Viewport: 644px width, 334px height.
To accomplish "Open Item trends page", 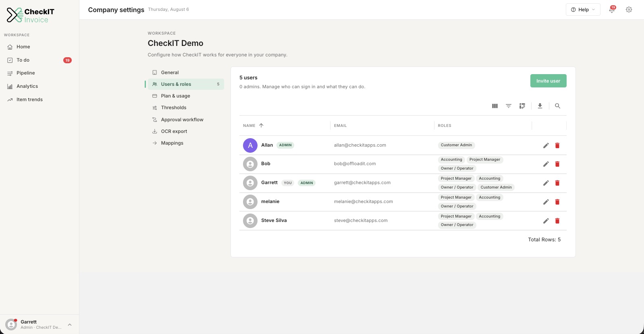I will [x=39, y=100].
